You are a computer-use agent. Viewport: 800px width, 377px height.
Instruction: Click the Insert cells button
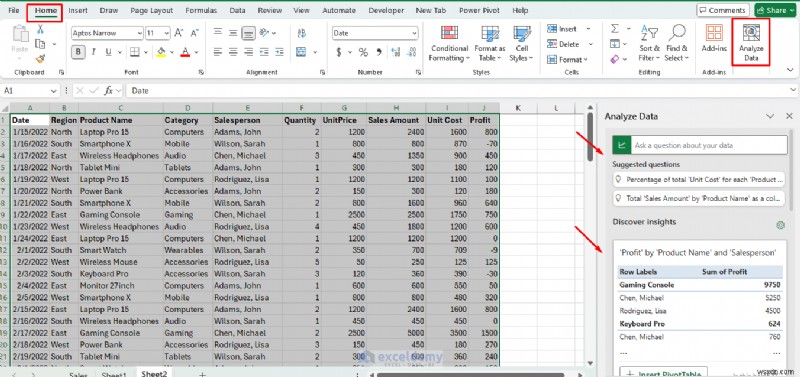pyautogui.click(x=562, y=29)
